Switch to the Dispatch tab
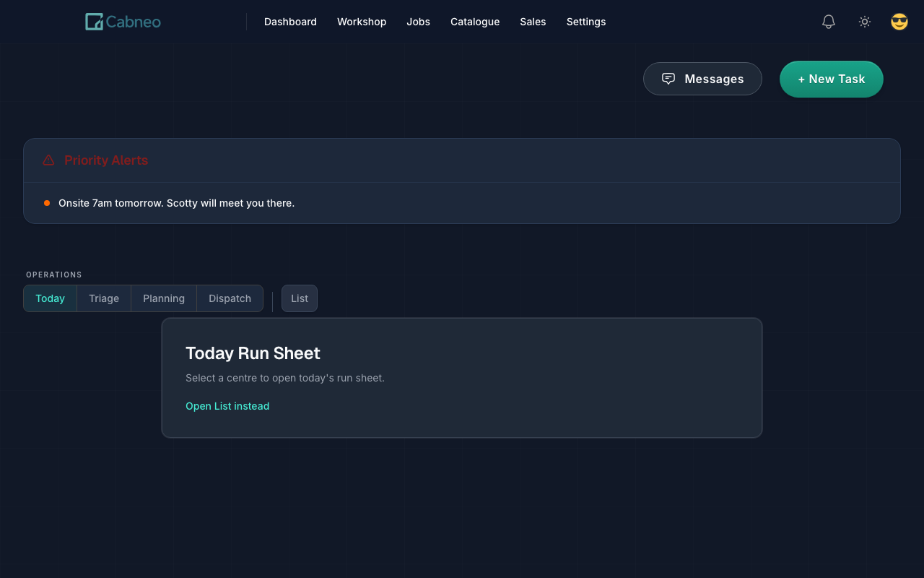The height and width of the screenshot is (578, 924). [x=230, y=298]
